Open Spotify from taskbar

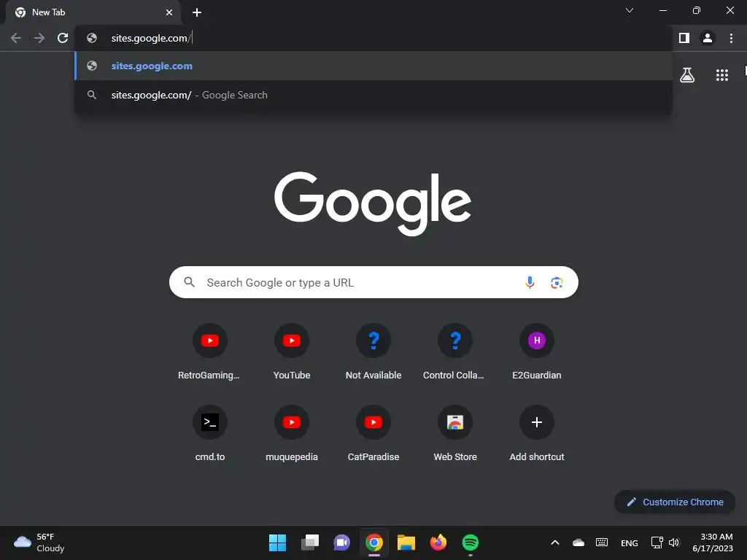tap(471, 542)
